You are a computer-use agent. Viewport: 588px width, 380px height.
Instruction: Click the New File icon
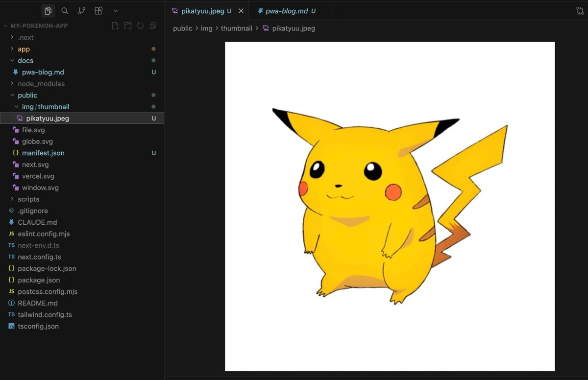115,26
